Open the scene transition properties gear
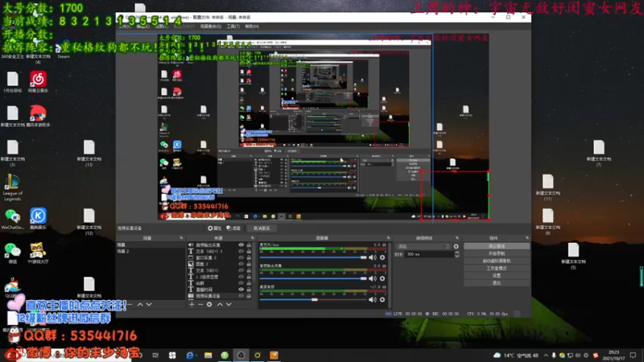 click(456, 247)
